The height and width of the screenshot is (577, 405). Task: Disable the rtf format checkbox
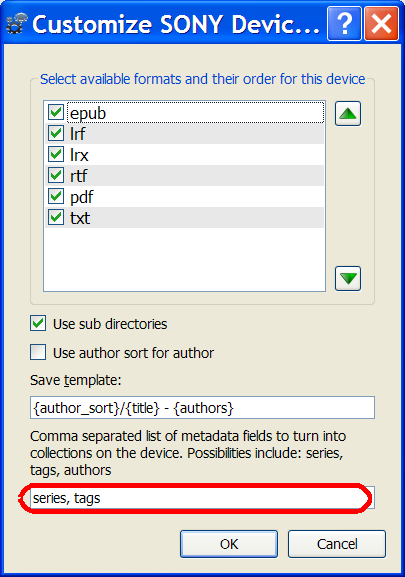tap(56, 175)
